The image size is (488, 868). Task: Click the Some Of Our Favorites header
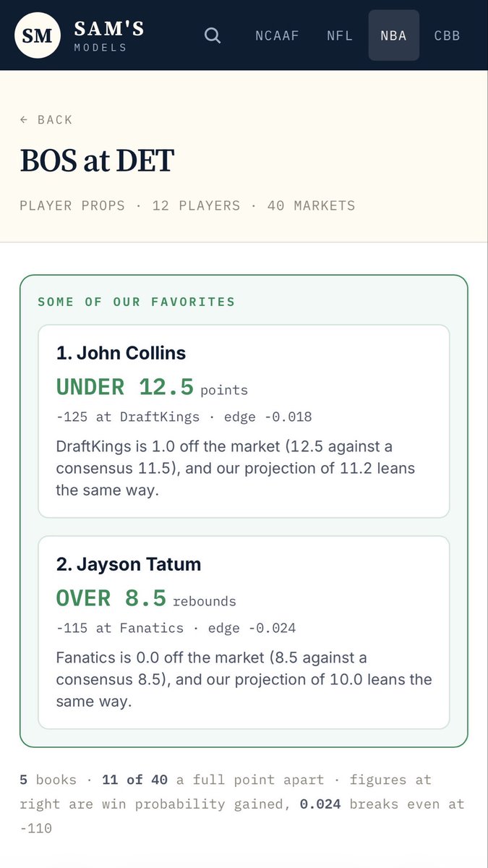point(137,302)
